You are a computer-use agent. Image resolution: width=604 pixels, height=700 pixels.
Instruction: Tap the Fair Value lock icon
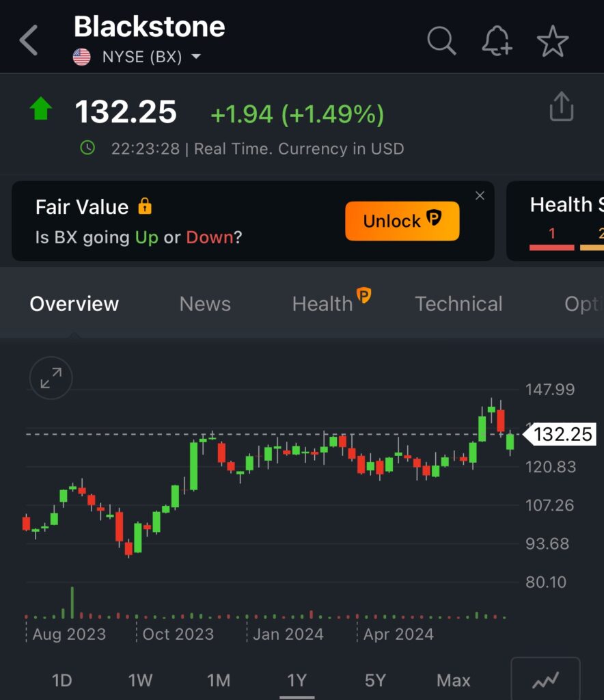point(145,206)
